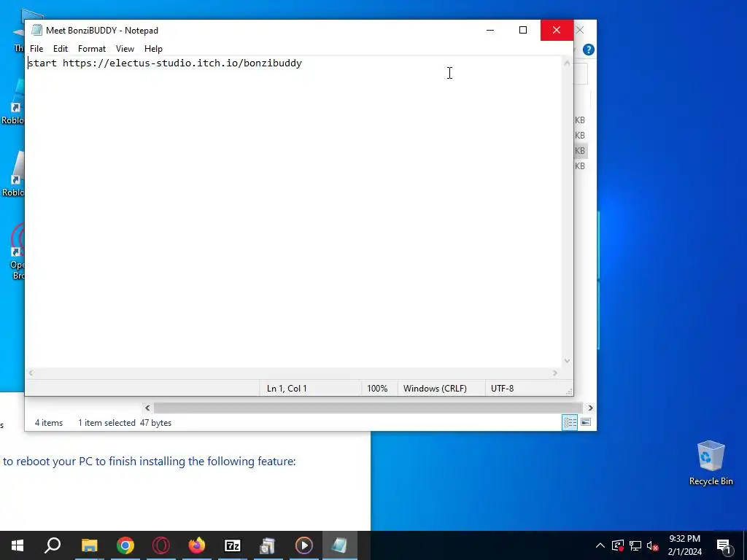Open the File menu in Notepad
The image size is (747, 560).
coord(36,49)
